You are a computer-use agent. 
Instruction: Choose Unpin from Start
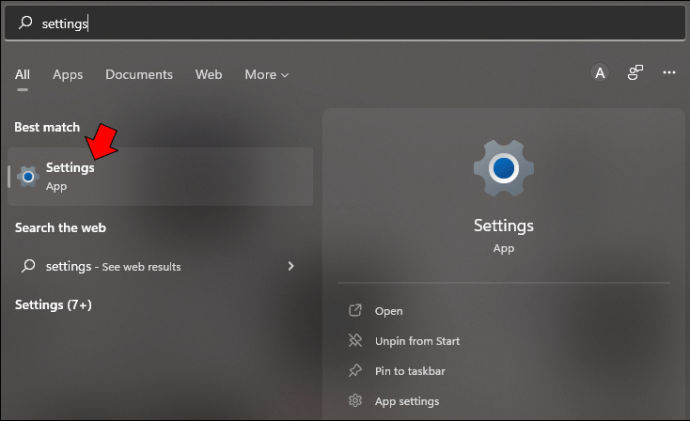(x=417, y=341)
